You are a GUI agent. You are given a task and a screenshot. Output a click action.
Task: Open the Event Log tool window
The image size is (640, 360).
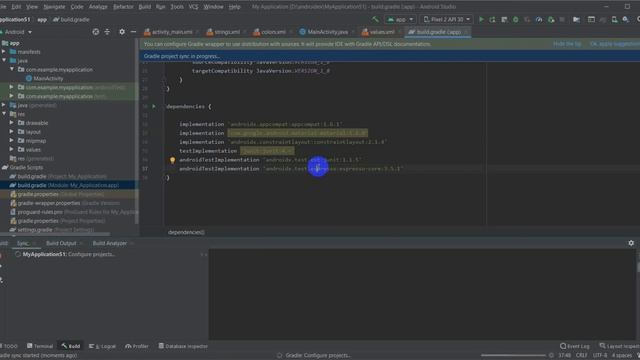[x=575, y=346]
